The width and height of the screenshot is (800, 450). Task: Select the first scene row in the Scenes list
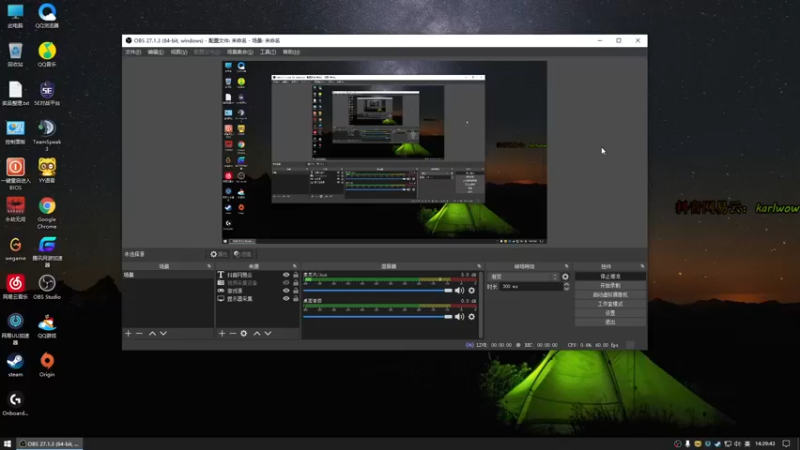point(168,274)
